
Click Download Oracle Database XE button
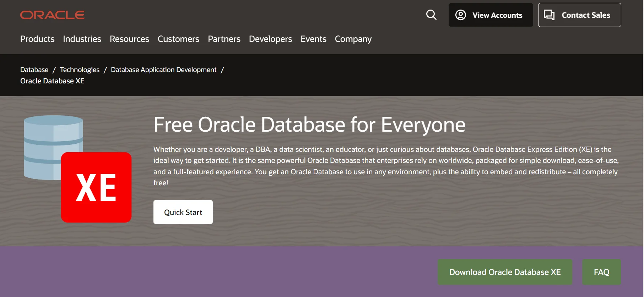[505, 272]
